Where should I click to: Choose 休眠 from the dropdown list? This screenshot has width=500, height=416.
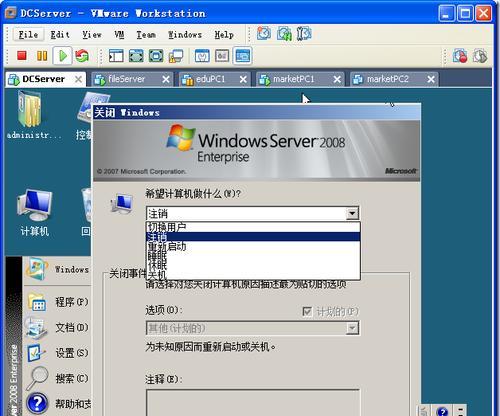pyautogui.click(x=253, y=265)
